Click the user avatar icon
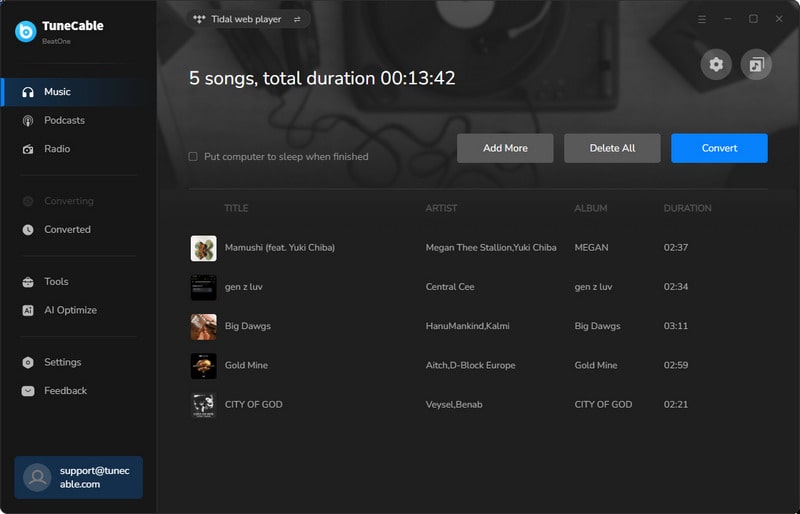800x514 pixels. [x=37, y=477]
